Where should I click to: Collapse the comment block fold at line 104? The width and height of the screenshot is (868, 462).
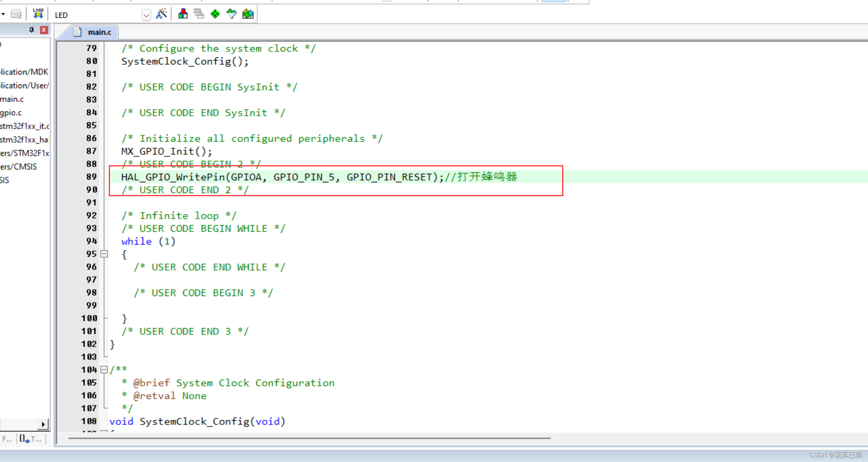104,370
